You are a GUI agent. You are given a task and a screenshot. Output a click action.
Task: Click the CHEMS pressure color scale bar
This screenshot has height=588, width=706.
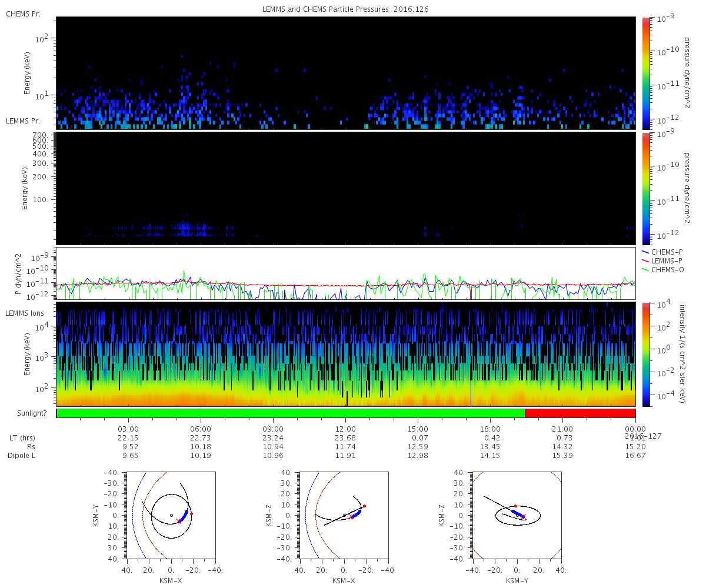[646, 73]
